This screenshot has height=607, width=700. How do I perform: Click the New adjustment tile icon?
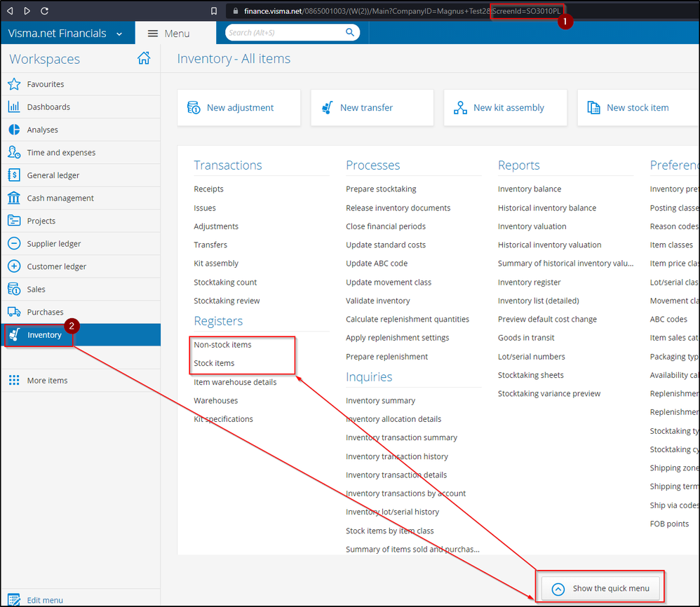click(194, 107)
